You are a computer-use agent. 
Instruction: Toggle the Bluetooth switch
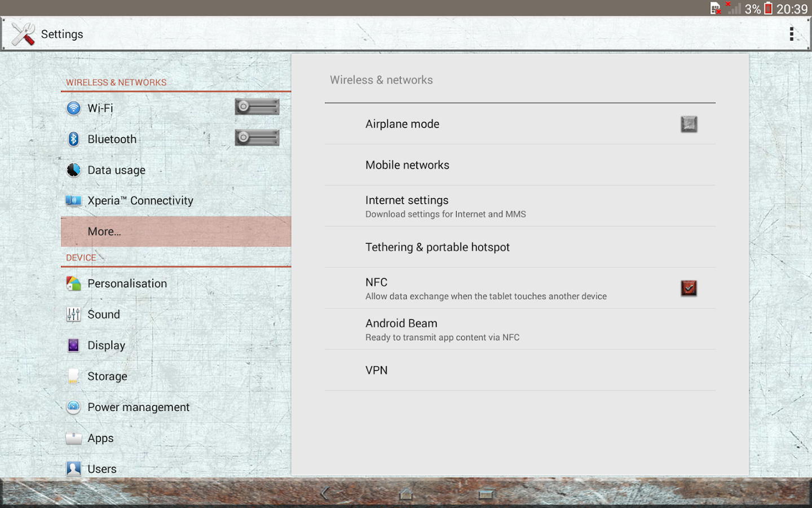257,137
